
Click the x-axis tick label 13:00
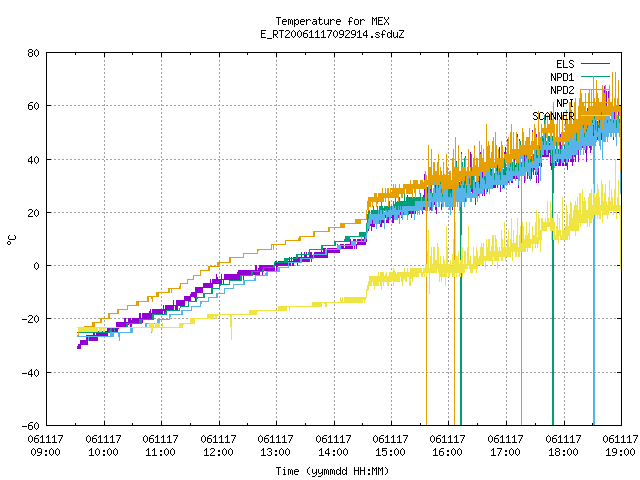tap(276, 452)
